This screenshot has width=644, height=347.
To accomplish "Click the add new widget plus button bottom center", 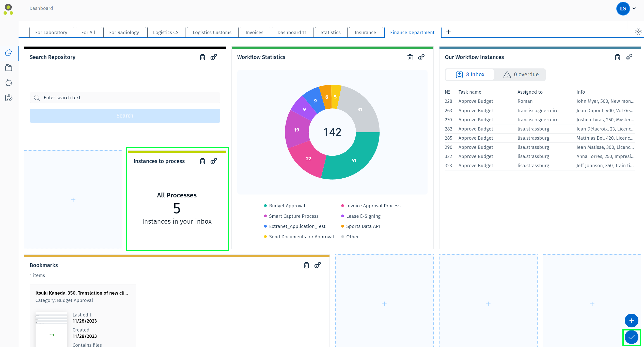I will tap(384, 304).
